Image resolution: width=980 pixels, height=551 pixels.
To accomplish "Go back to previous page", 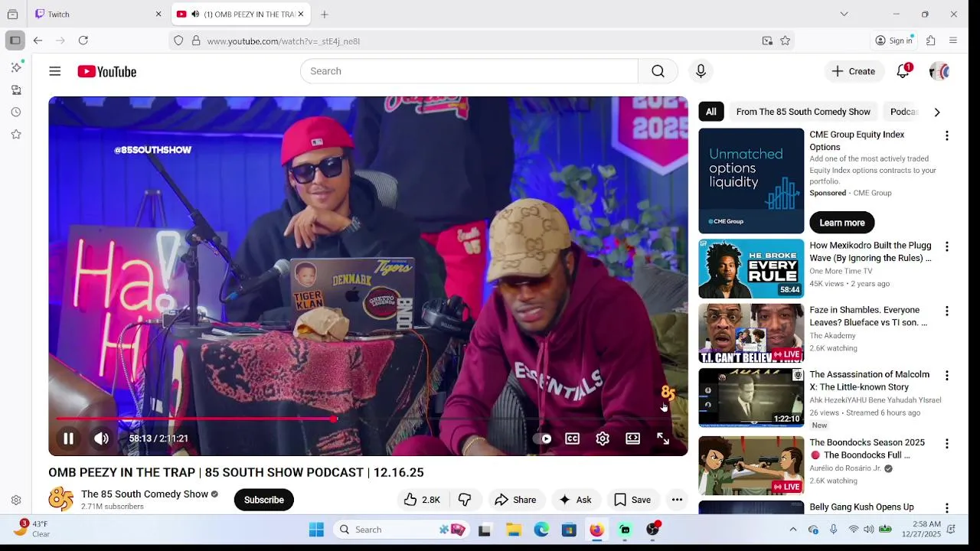I will click(x=38, y=41).
